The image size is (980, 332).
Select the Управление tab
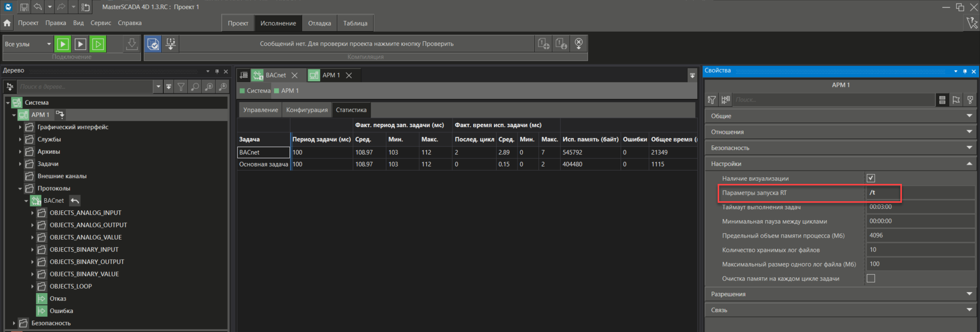(260, 110)
